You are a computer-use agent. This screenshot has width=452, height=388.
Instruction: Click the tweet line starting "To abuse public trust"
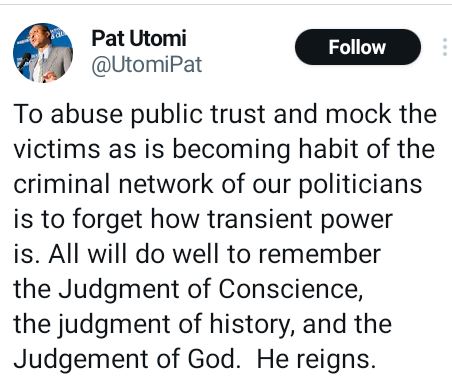pos(225,114)
